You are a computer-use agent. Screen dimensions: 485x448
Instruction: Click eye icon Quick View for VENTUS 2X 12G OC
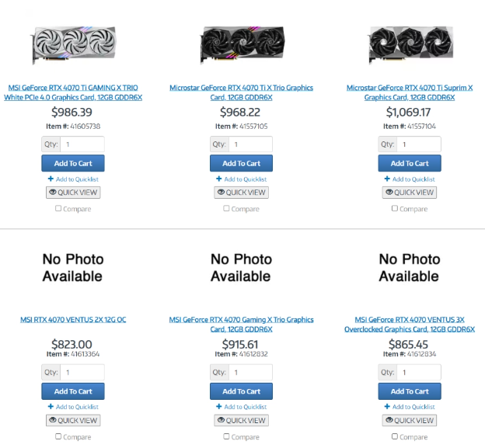point(53,421)
